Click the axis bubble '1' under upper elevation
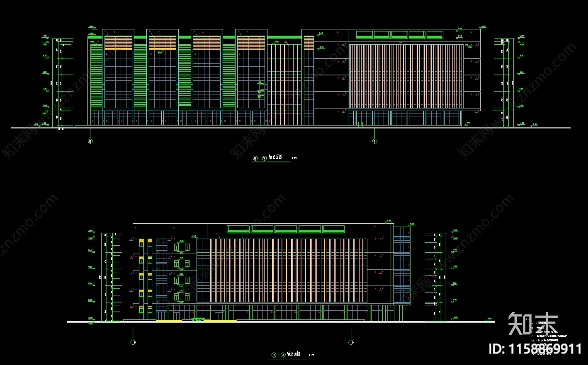The image size is (588, 365). (x=375, y=141)
